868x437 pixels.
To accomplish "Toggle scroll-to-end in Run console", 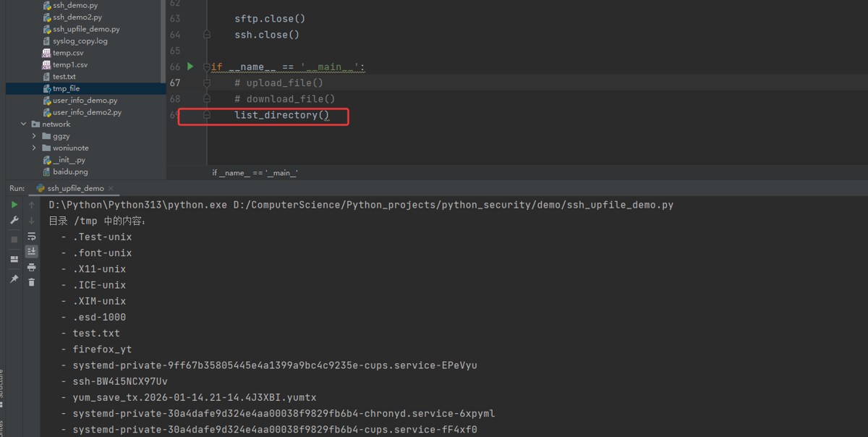I will pos(31,251).
